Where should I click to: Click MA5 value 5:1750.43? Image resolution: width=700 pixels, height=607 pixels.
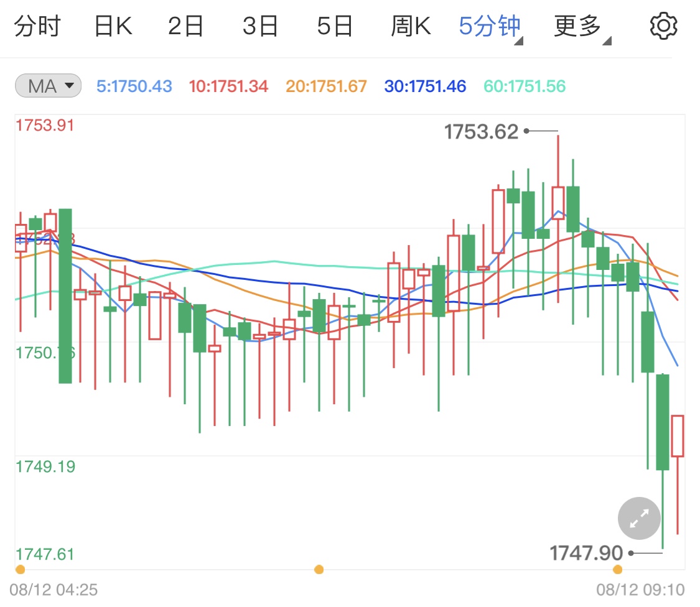pos(134,86)
